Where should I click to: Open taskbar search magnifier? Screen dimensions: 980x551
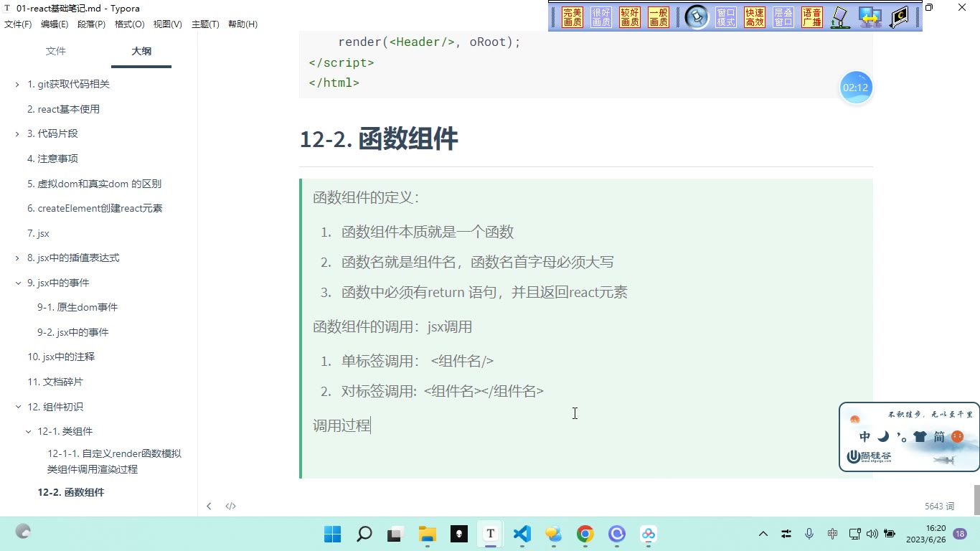coord(364,534)
